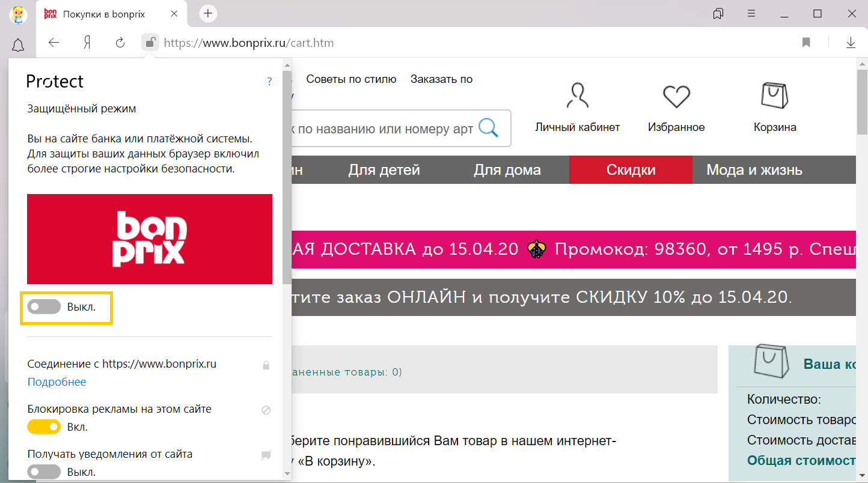Click the bonprix product search field
This screenshot has height=483, width=868.
tap(385, 129)
